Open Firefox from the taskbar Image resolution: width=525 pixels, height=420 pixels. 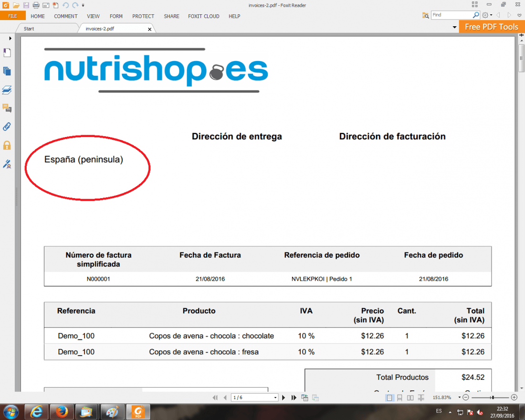pos(61,412)
